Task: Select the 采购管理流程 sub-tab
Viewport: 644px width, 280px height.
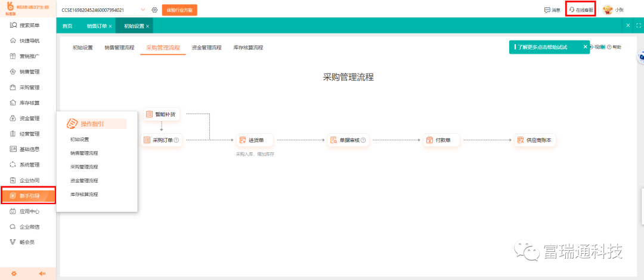Action: coord(163,48)
